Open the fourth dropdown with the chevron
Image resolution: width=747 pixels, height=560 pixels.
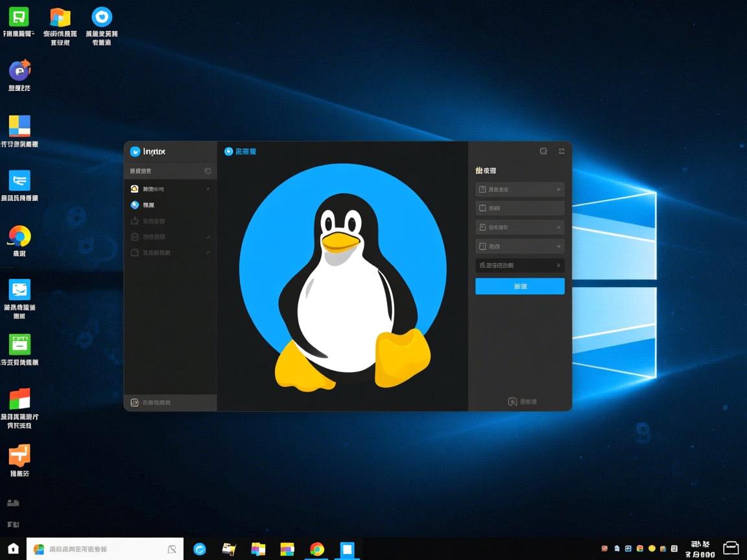(x=519, y=246)
